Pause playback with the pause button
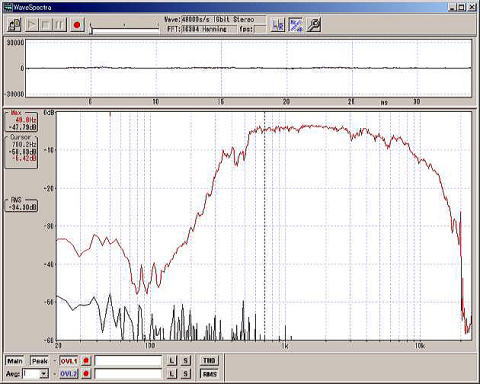480x384 pixels. tap(60, 25)
